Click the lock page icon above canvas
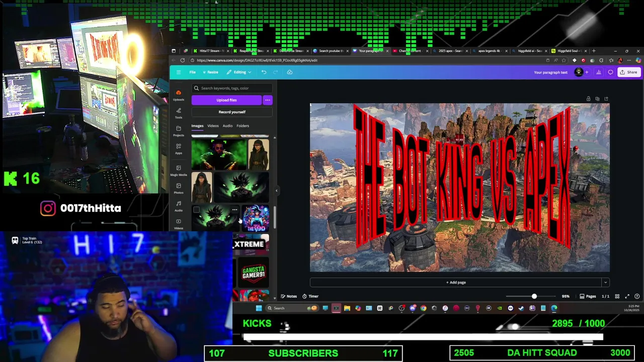644x362 pixels. (588, 99)
